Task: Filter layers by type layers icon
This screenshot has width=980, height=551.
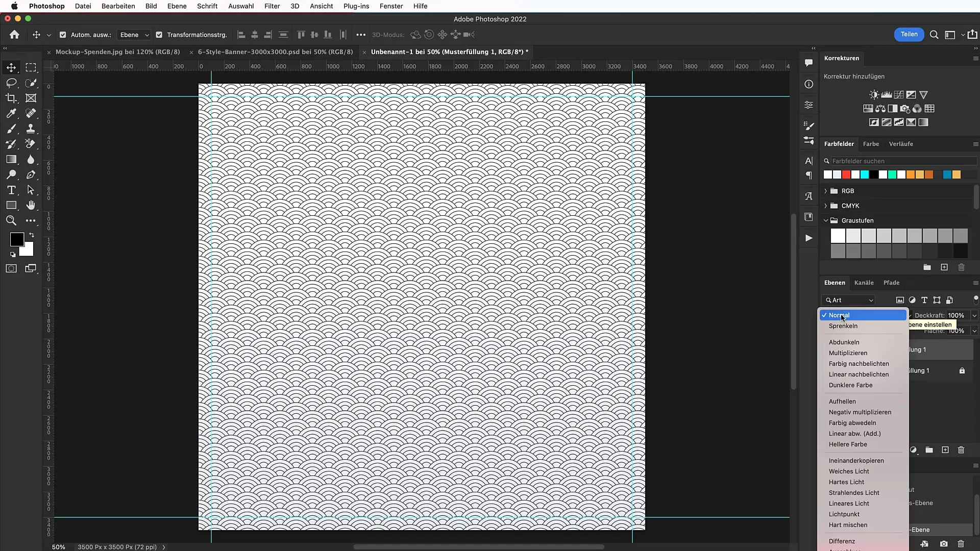Action: (924, 300)
